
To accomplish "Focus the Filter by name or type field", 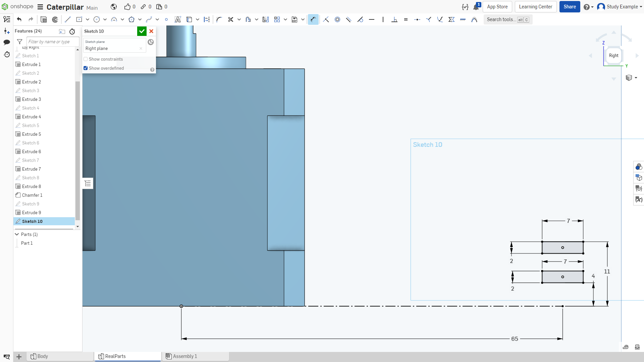I will (53, 42).
